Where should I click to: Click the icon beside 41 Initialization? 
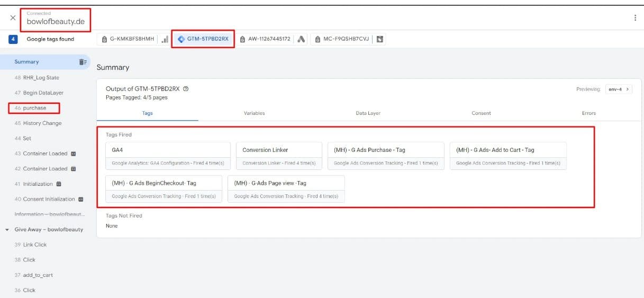point(59,184)
